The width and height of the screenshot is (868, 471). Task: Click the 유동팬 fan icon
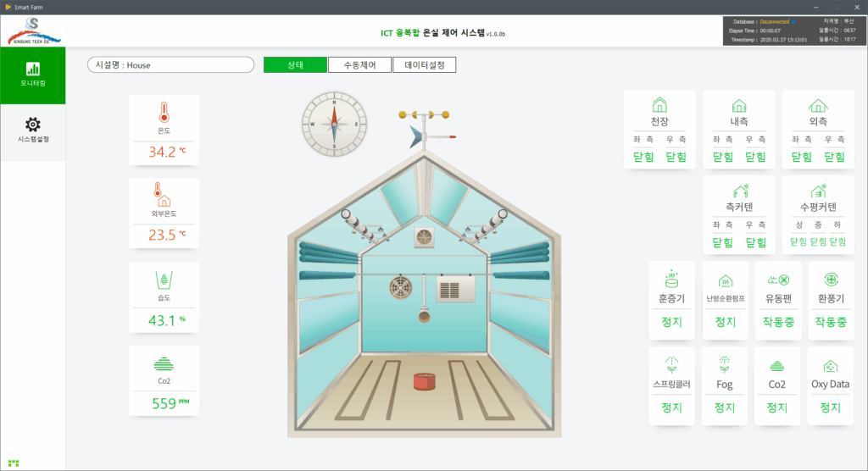pos(778,280)
